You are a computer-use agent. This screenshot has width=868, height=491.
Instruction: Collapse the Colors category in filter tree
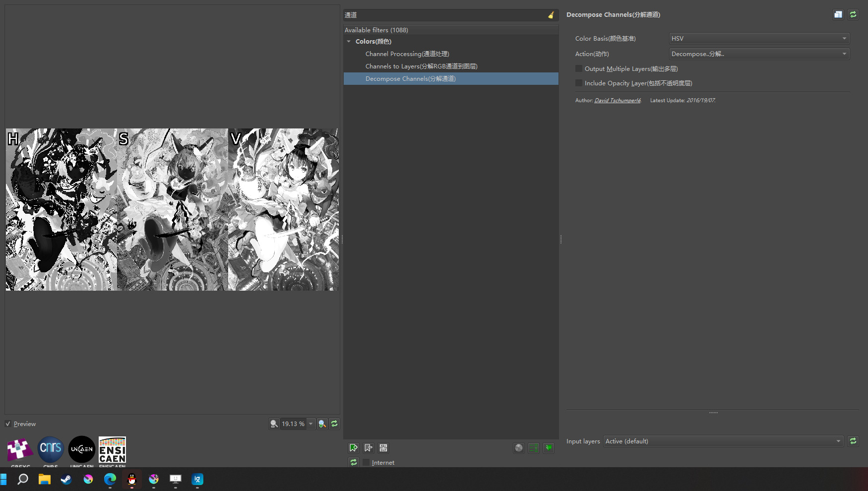(349, 42)
